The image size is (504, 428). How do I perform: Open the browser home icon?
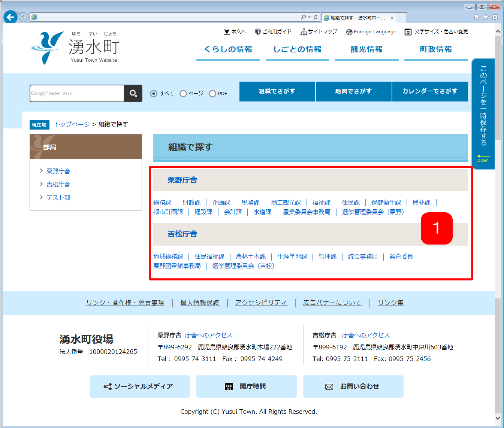pos(476,17)
